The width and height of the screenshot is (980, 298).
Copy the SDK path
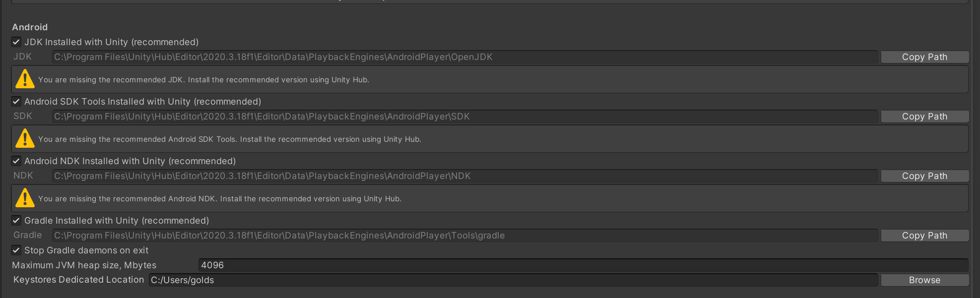coord(925,117)
